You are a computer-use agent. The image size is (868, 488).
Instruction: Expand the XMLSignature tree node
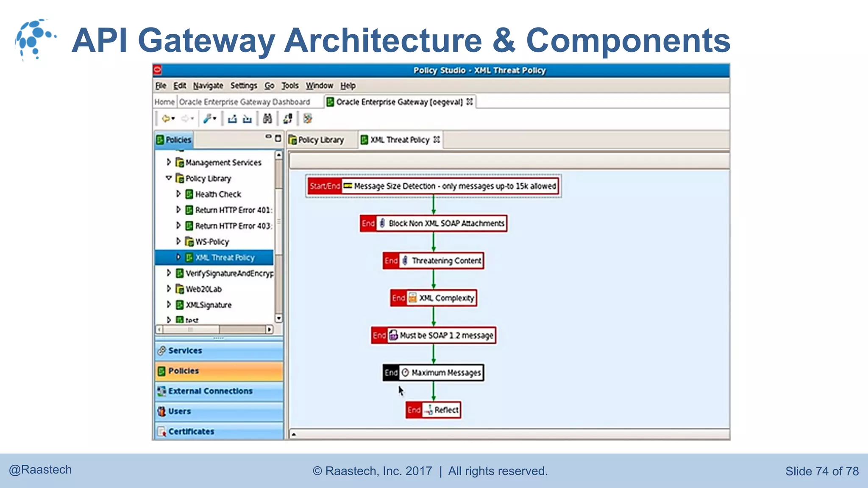(169, 305)
